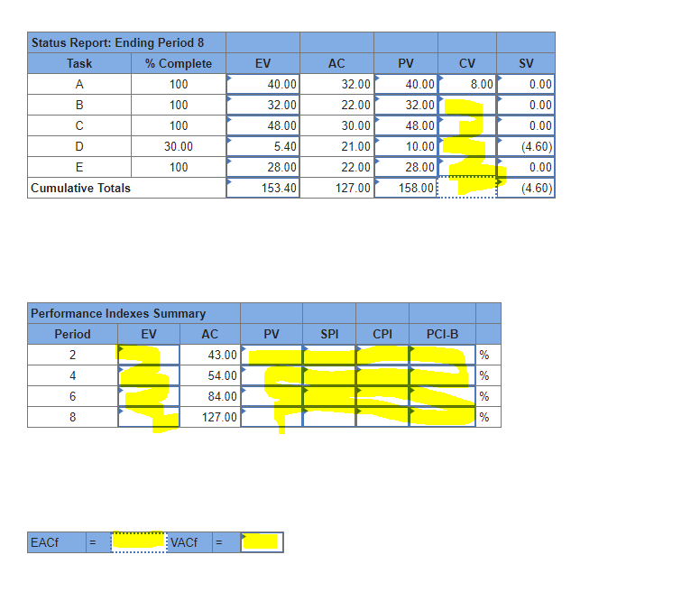The image size is (700, 601).
Task: Click the SPI field for Period 6
Action: [329, 396]
